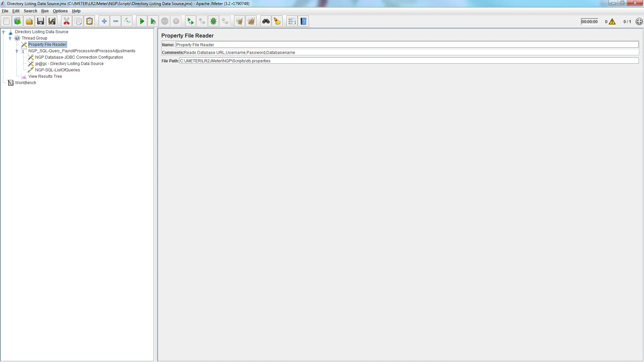Viewport: 644px width, 362px height.
Task: Click the Collapse All minus icon
Action: (x=116, y=21)
